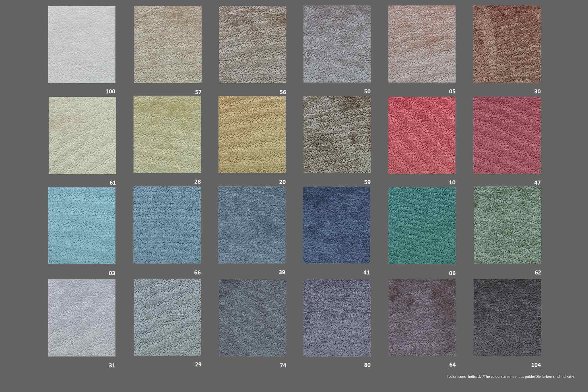The image size is (588, 392).
Task: Pick the teal green swatch 06
Action: point(422,226)
